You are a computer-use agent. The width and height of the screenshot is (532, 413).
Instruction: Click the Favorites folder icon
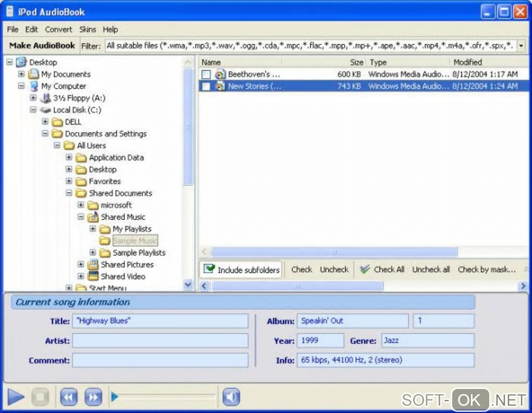click(x=81, y=181)
